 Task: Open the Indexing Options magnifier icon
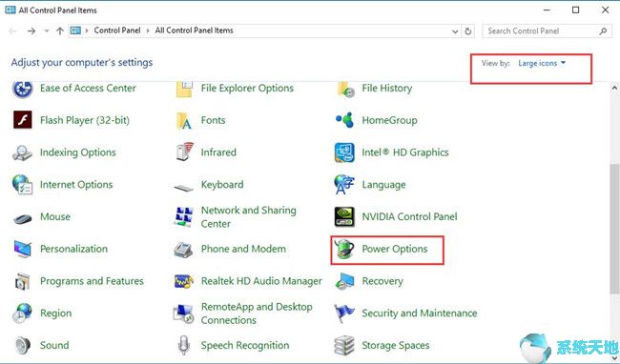point(23,152)
